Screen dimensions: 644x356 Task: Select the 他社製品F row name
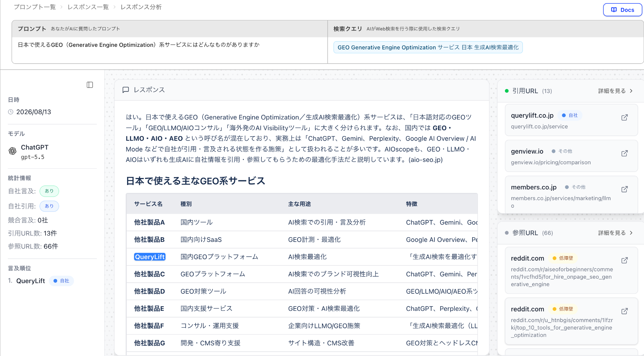[x=149, y=326]
